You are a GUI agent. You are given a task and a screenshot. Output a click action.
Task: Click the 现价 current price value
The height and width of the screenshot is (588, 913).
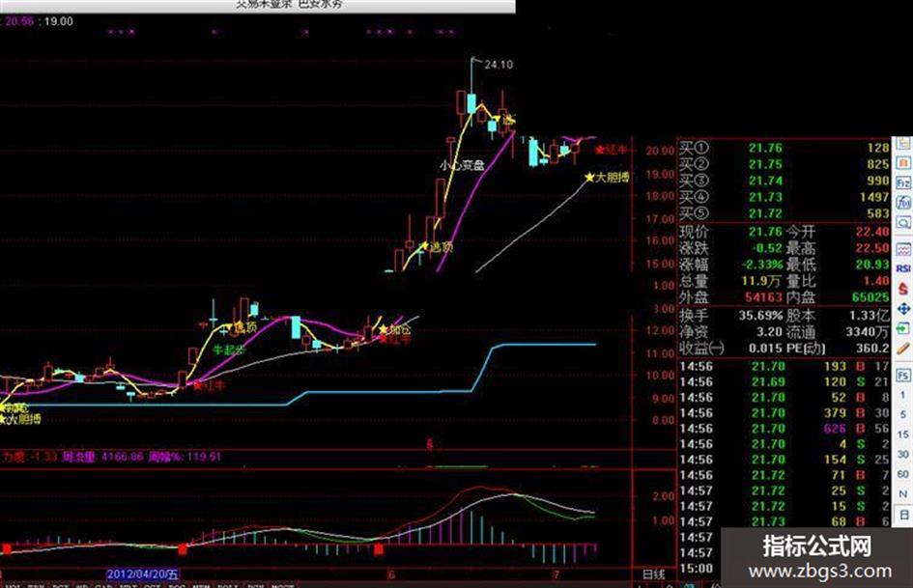coord(765,232)
